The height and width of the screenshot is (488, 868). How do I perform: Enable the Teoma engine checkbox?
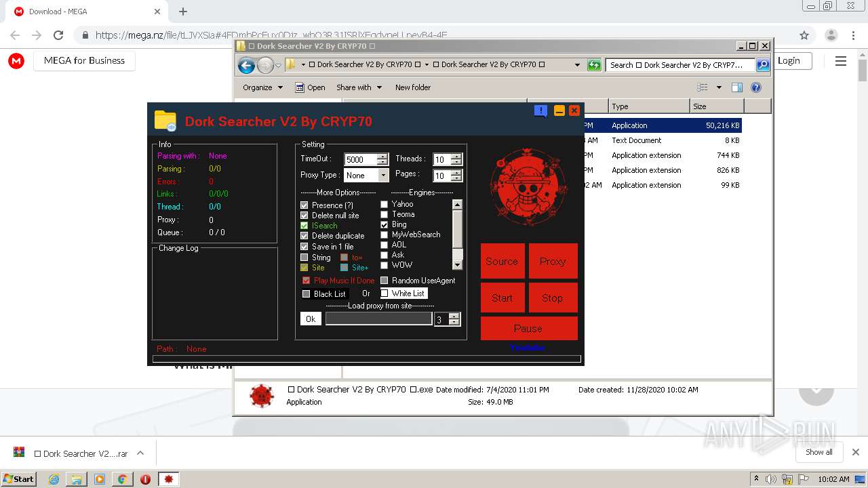[384, 214]
